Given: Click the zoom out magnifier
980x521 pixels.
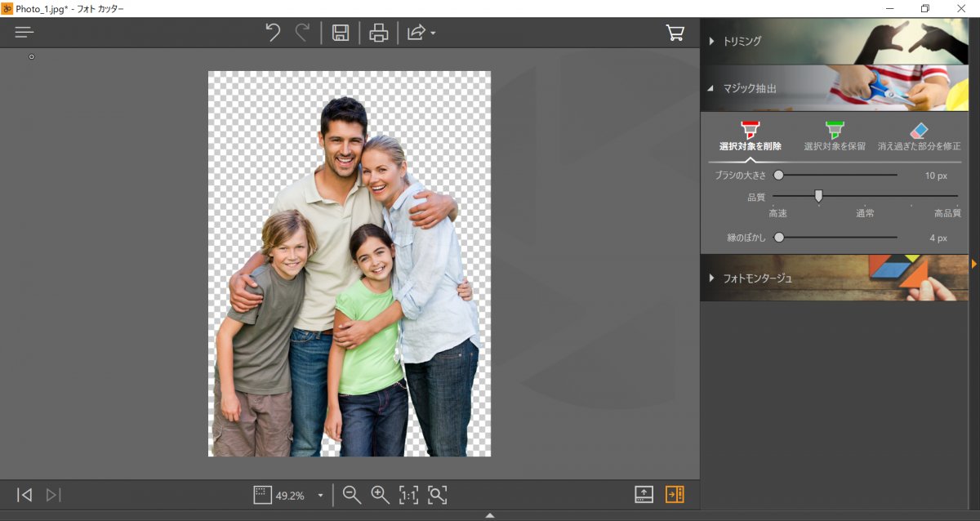Looking at the screenshot, I should (x=352, y=494).
